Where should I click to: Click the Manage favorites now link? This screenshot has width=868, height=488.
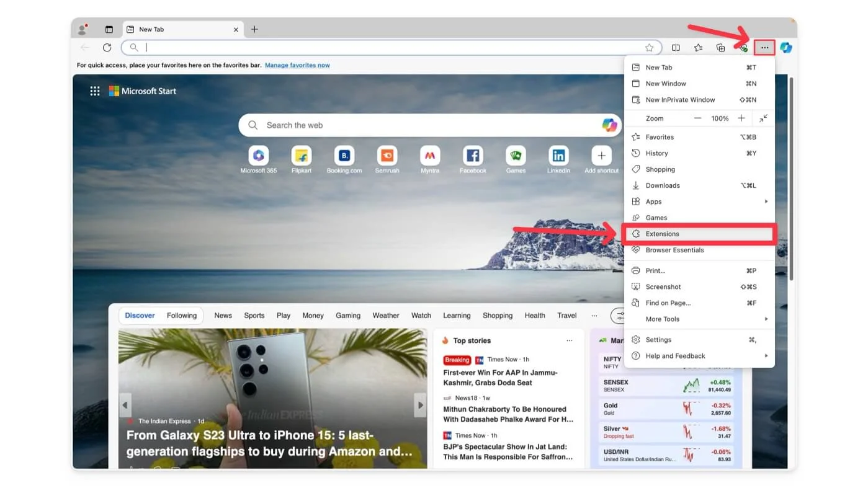[x=297, y=65]
